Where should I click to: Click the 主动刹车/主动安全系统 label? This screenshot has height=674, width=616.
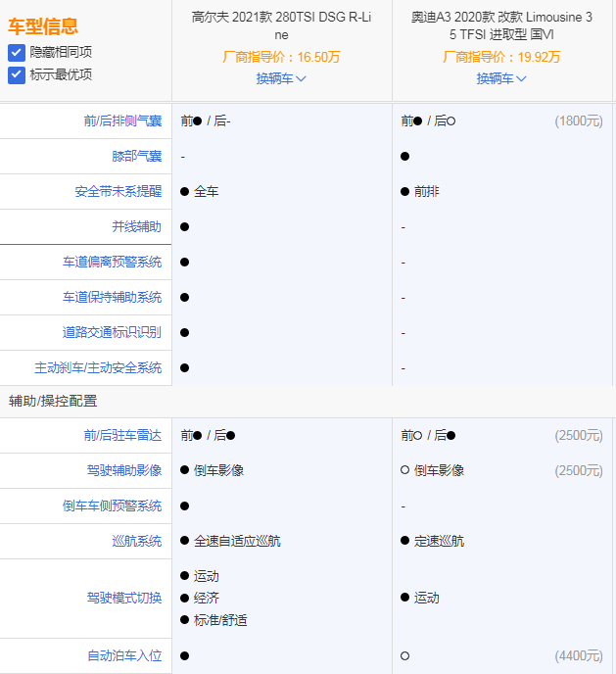98,368
